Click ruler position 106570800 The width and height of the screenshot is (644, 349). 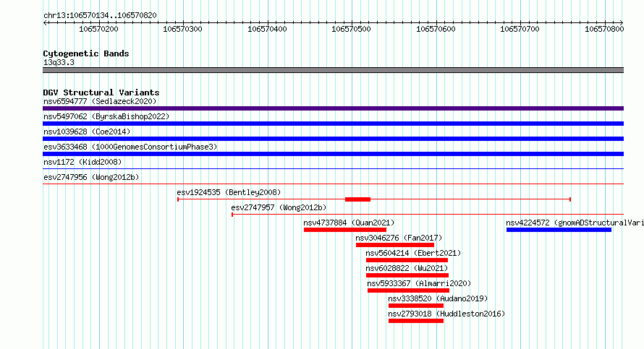point(605,29)
